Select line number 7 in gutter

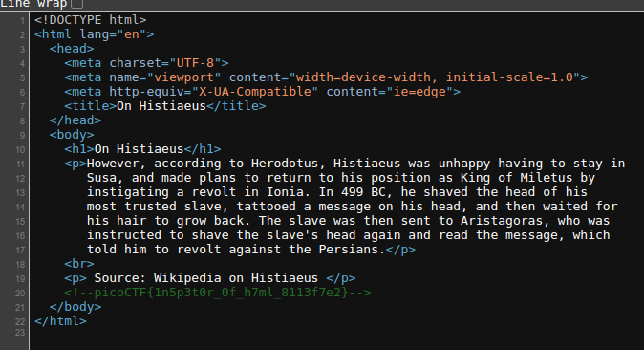pyautogui.click(x=22, y=106)
